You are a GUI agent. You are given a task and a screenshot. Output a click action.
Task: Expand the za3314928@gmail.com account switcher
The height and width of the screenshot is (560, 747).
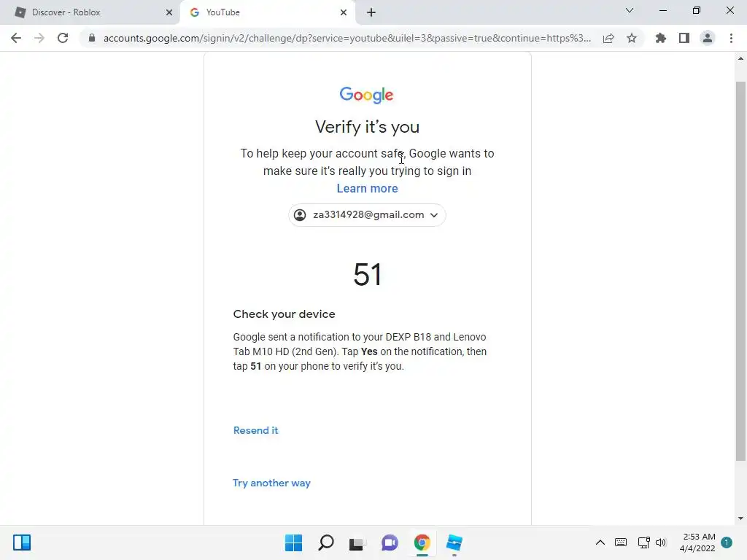367,215
